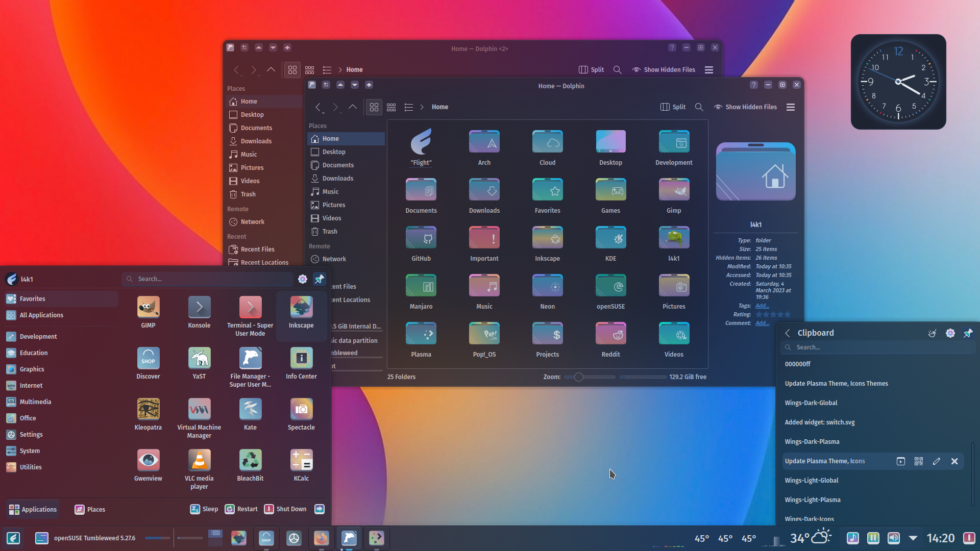Pin the Clipboard popup open
980x551 pixels.
pos(968,333)
